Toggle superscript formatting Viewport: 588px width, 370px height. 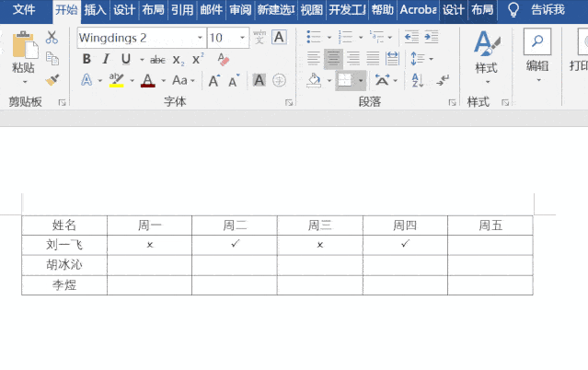click(198, 59)
